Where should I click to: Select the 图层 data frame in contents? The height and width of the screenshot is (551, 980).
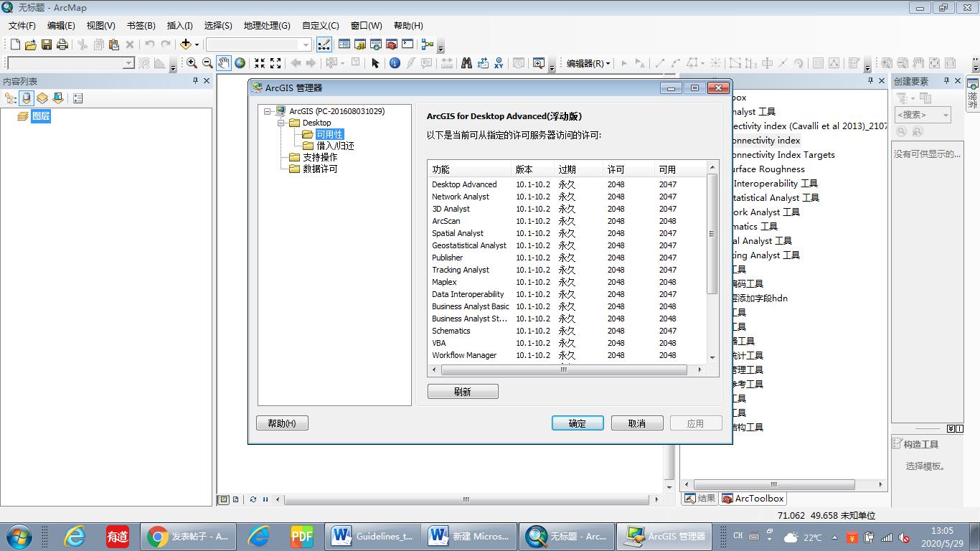coord(41,116)
